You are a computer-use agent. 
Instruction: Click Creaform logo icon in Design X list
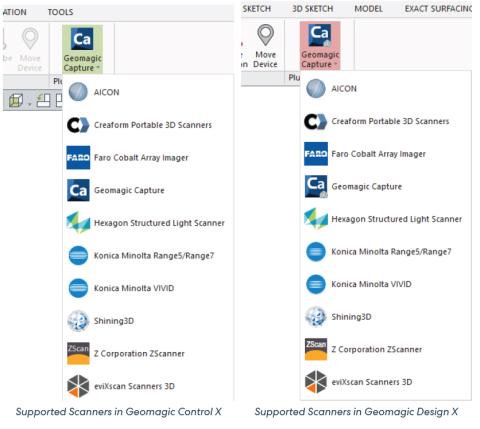pyautogui.click(x=316, y=121)
